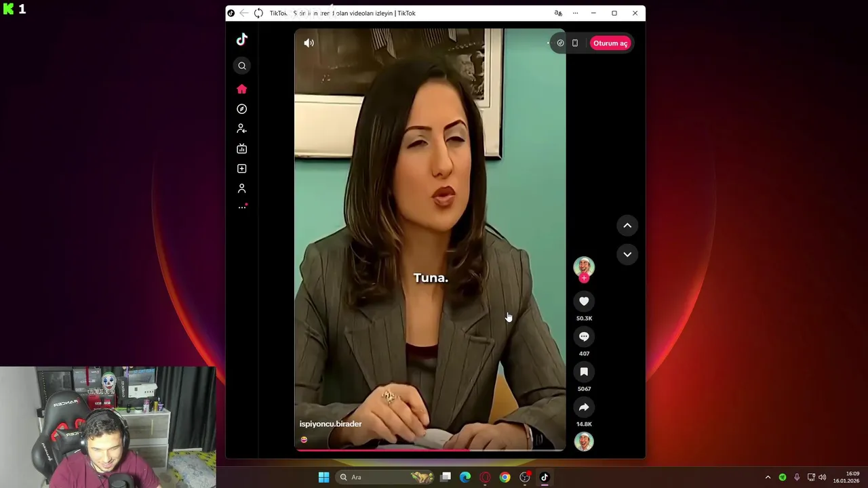
Task: Reload the TikTok page
Action: (x=258, y=13)
